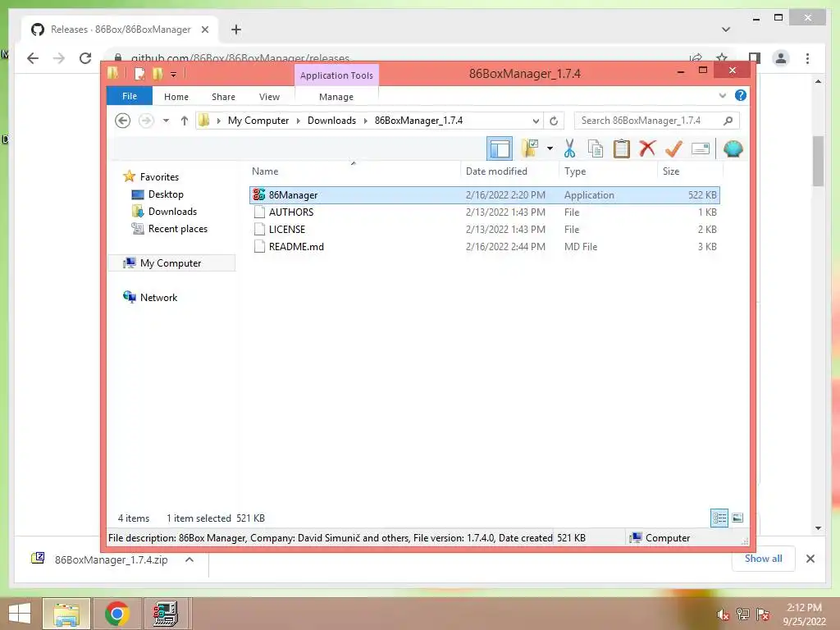Viewport: 840px width, 630px height.
Task: Click 86BoxManager_1.7.4 breadcrumb segment
Action: [x=418, y=121]
